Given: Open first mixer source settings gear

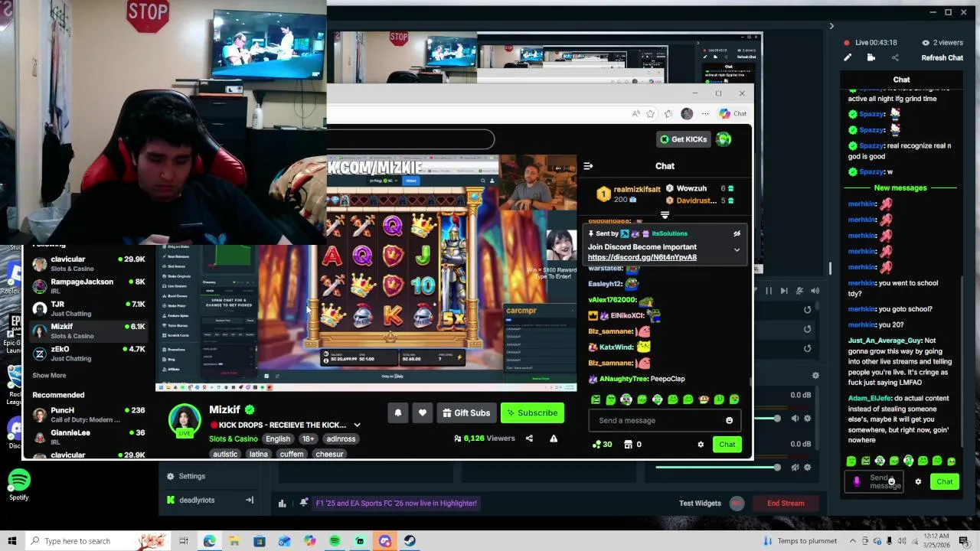Looking at the screenshot, I should coord(807,419).
